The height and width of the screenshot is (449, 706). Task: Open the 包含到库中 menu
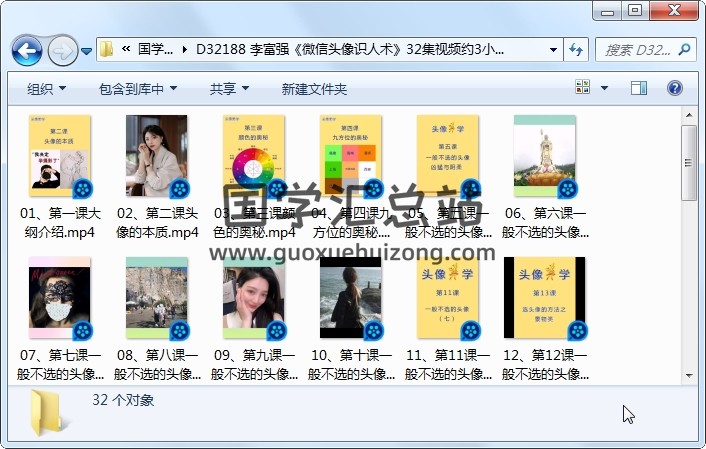138,89
